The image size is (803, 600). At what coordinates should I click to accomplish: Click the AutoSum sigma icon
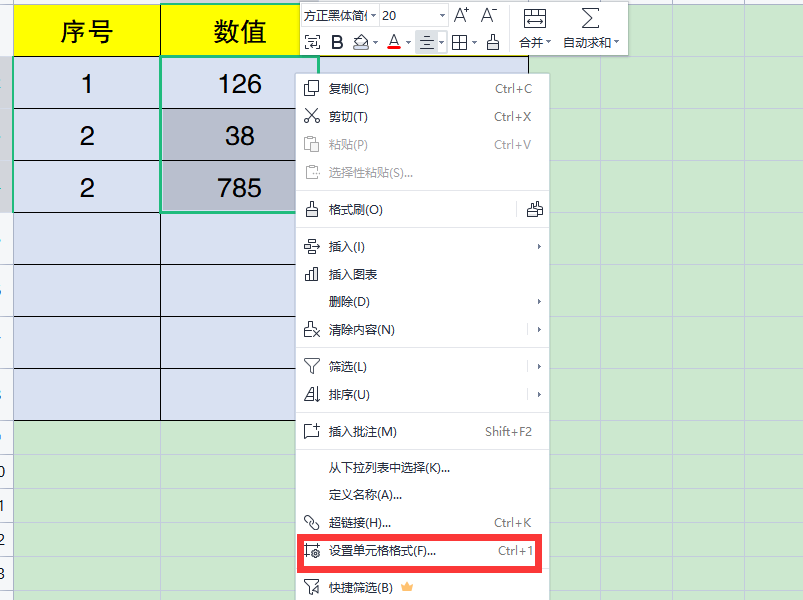(590, 18)
